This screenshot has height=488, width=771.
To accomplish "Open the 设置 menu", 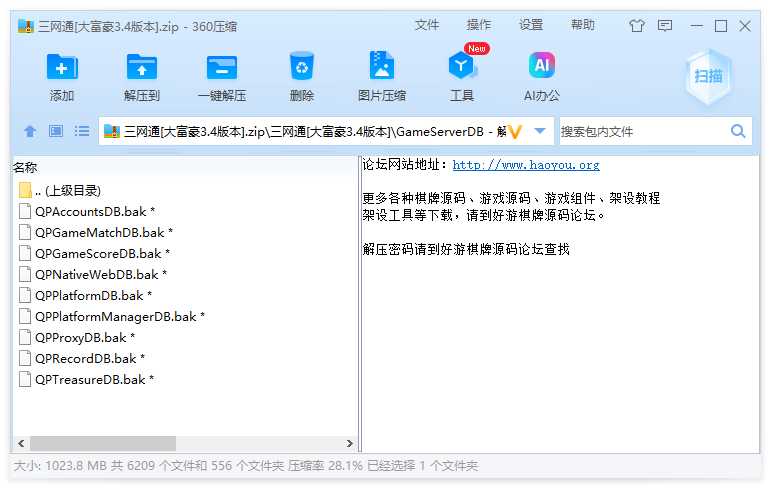I will click(x=531, y=25).
